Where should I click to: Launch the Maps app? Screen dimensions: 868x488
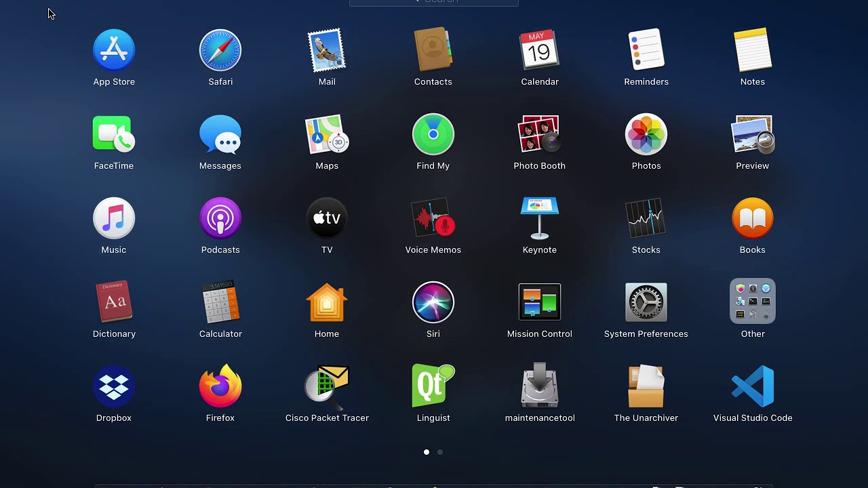pos(327,134)
